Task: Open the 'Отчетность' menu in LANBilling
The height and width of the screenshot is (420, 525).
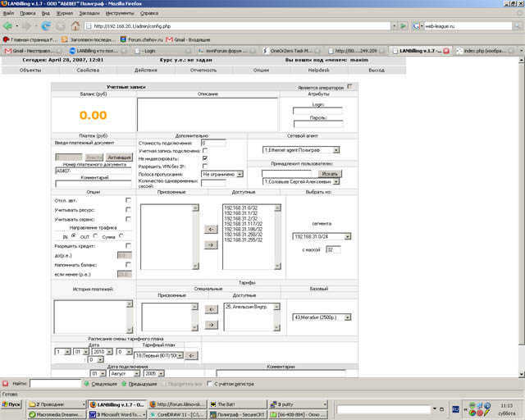Action: (x=203, y=71)
